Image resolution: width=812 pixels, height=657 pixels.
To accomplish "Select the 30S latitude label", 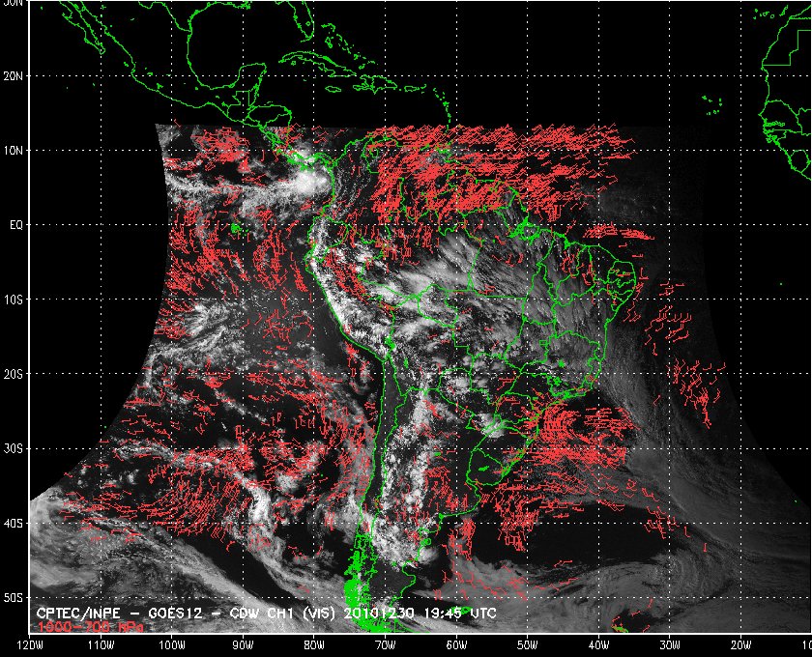I will click(13, 448).
